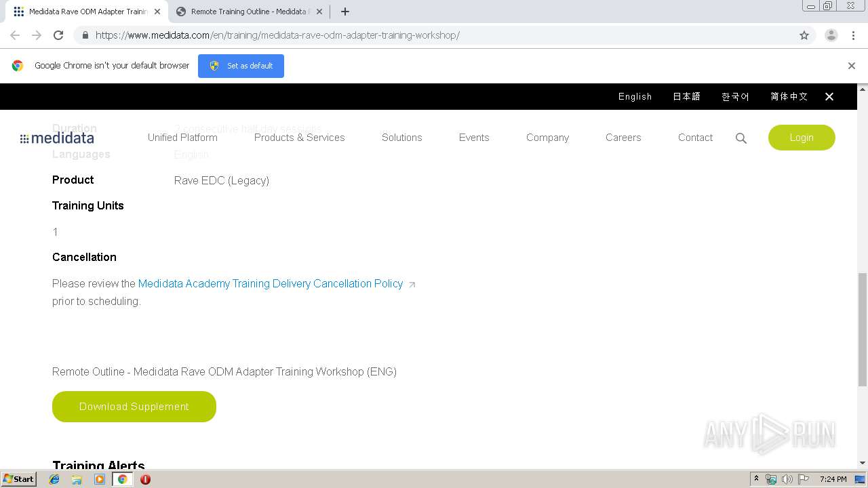868x488 pixels.
Task: Click the browser back arrow
Action: click(x=15, y=35)
